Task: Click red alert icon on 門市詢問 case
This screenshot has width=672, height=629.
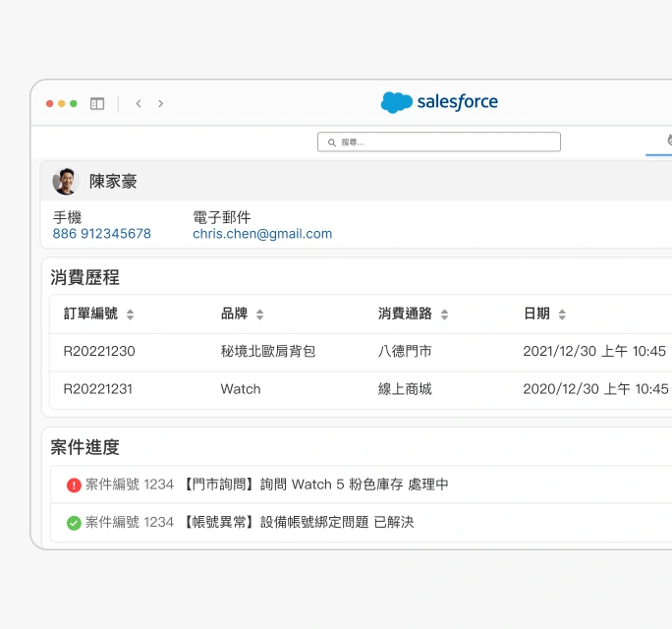Action: pos(74,485)
